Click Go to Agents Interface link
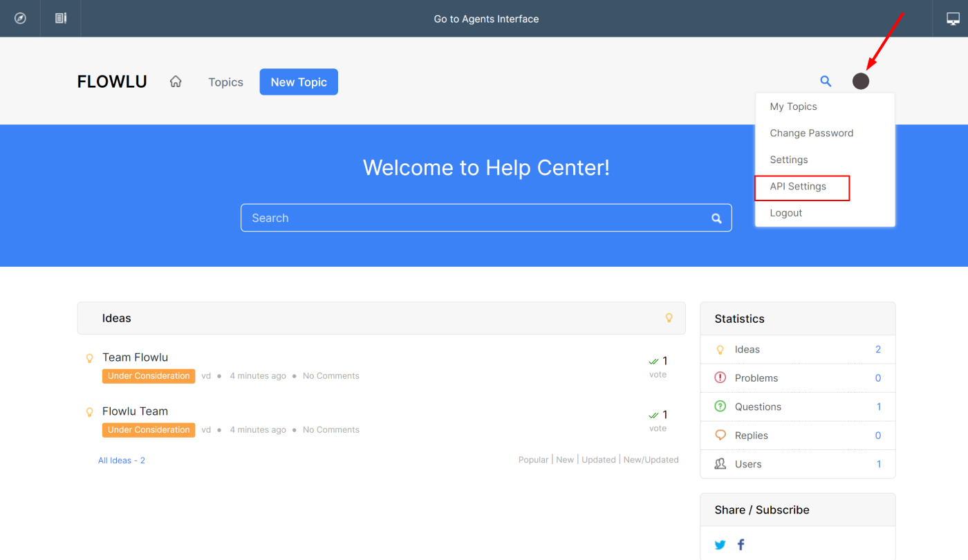 pyautogui.click(x=486, y=19)
